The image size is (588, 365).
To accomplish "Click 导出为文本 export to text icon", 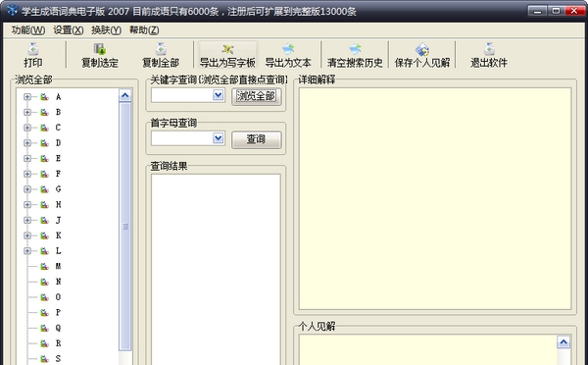I will pos(288,49).
